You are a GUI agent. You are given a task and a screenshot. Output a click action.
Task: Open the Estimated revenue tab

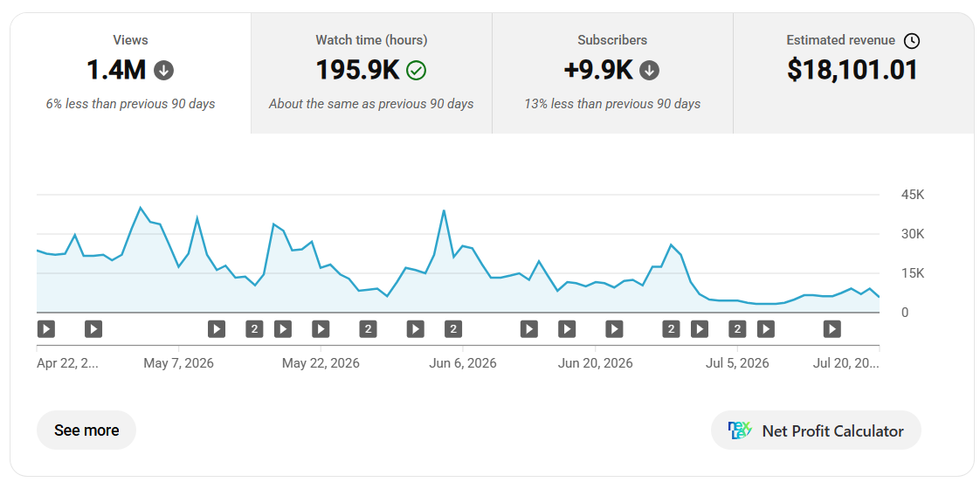click(x=853, y=73)
